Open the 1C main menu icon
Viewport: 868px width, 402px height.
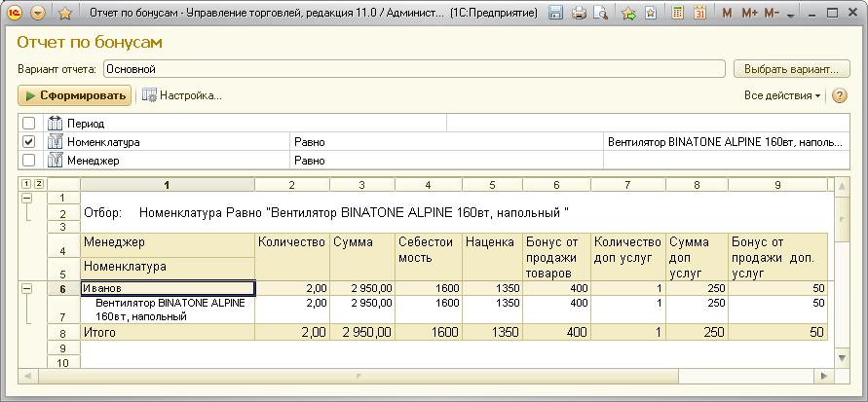14,14
